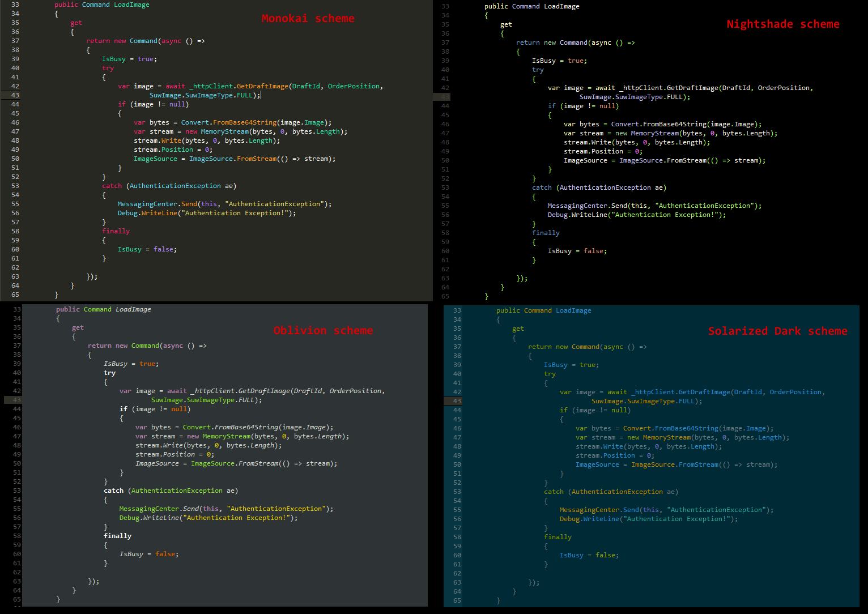868x614 pixels.
Task: Click 'catch' keyword in Solarized Dark pane
Action: [554, 492]
